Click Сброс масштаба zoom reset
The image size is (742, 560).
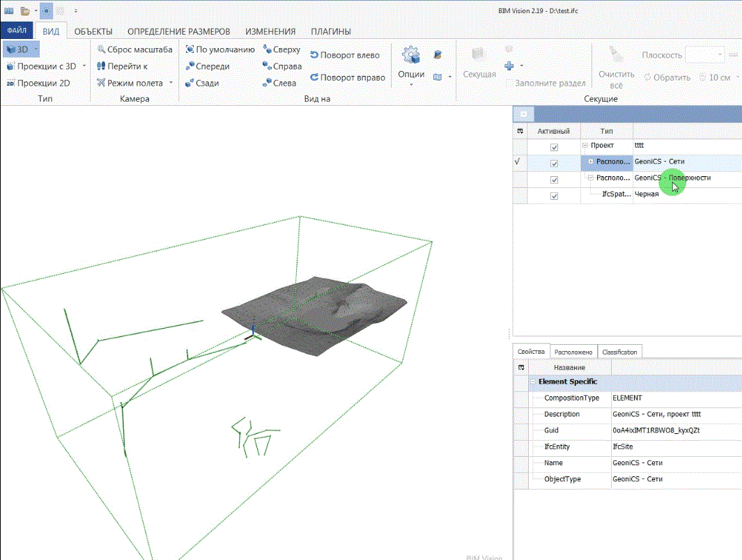click(x=135, y=49)
